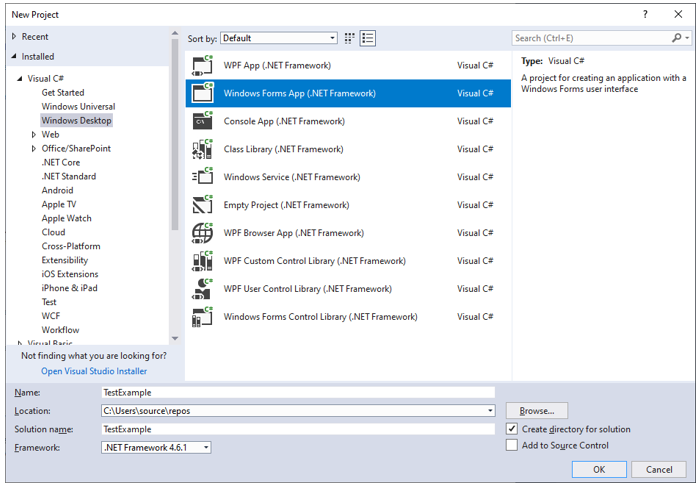Select iOS Extensions category
Viewport: 699px width, 489px height.
pos(70,274)
